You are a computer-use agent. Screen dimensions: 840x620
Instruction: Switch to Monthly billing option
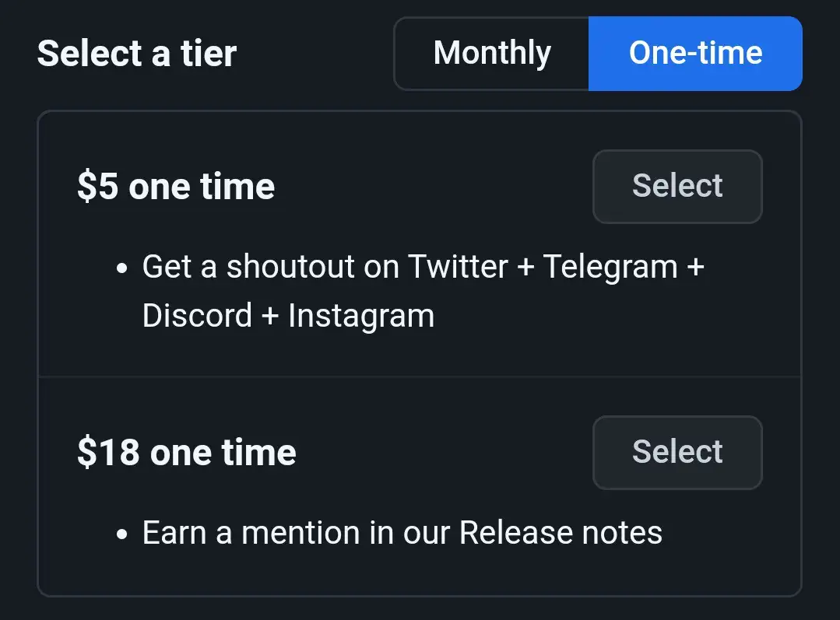coord(491,54)
